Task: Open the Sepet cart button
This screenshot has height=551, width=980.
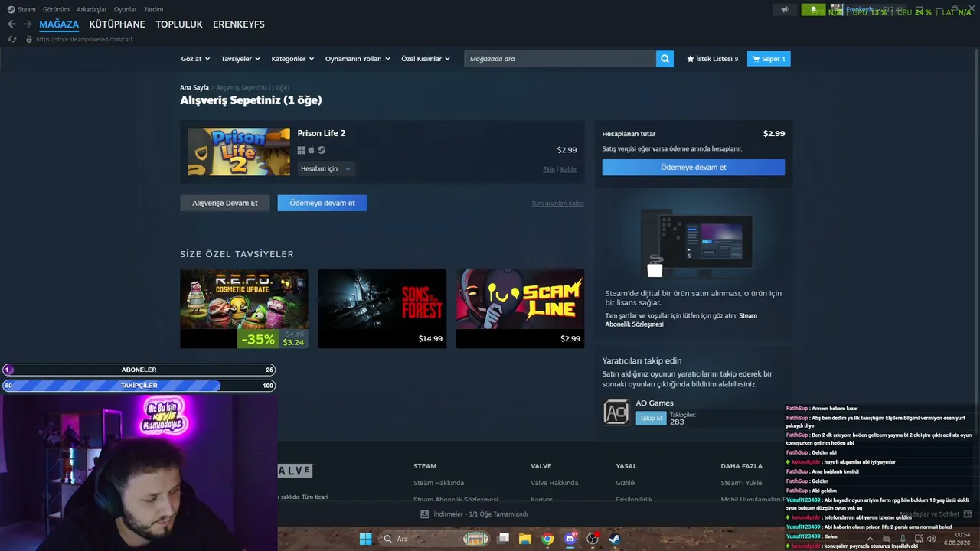Action: [769, 59]
